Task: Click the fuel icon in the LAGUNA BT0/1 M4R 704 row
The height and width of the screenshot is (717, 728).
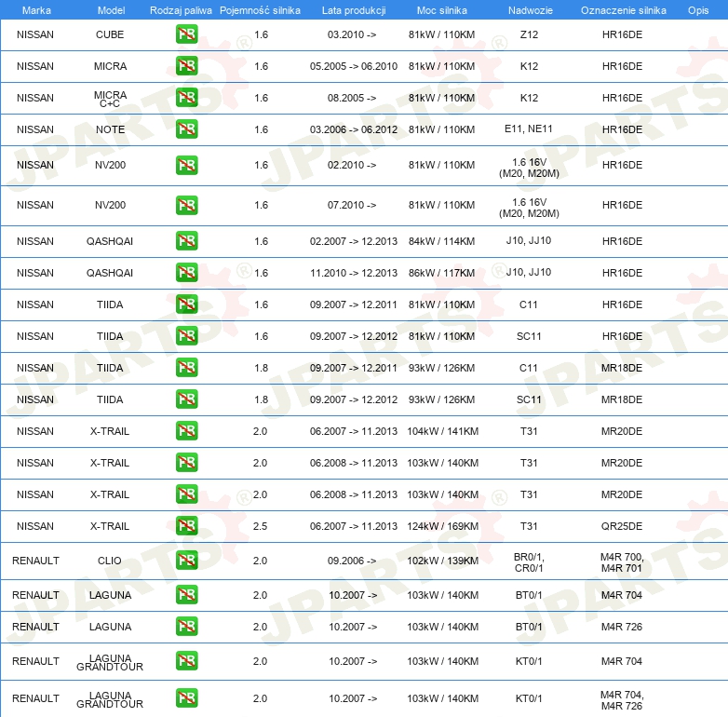Action: pos(186,595)
